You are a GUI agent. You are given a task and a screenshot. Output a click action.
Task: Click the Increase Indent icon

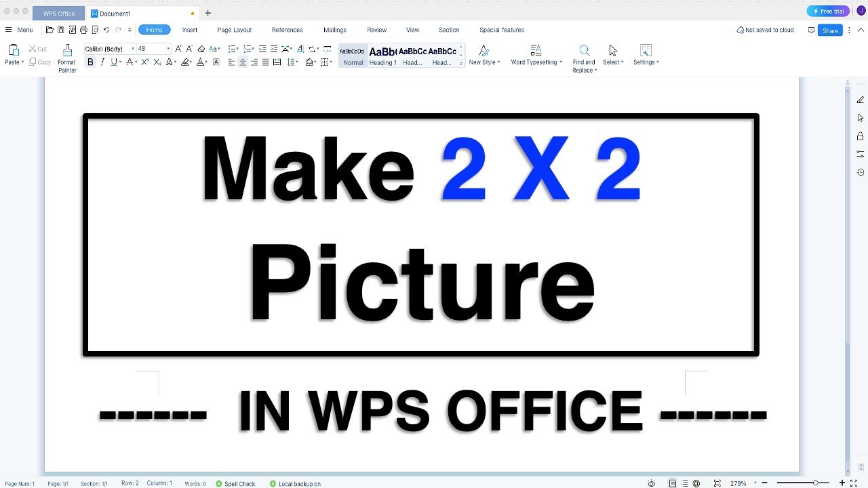pos(274,49)
